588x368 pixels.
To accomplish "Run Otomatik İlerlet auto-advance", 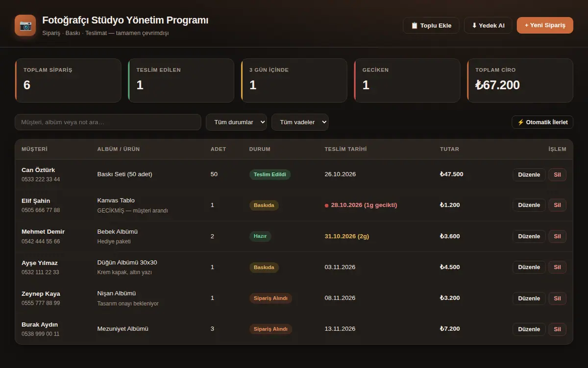I will 542,122.
